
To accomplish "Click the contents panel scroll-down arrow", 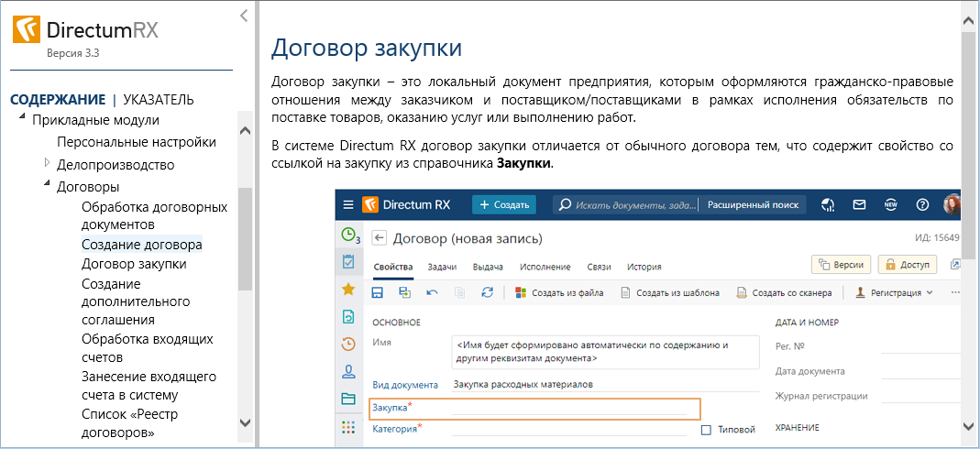I will click(245, 422).
